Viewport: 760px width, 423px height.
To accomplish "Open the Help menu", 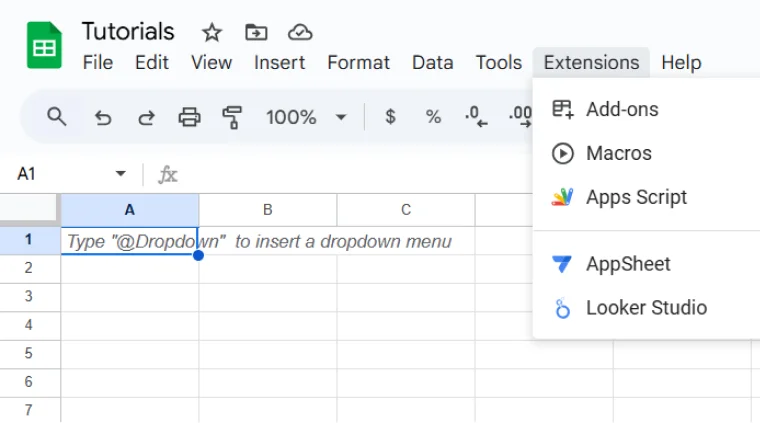I will 681,63.
